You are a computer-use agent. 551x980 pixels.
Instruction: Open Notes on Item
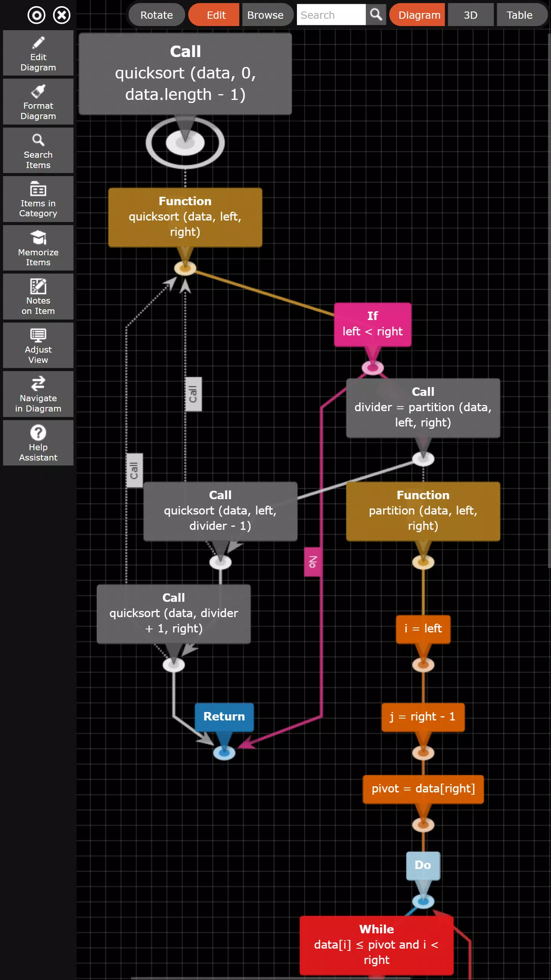[38, 297]
